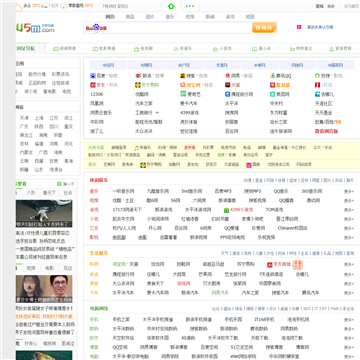
Task: Open 起点中文网 in the 小说 row
Action: (x=123, y=219)
